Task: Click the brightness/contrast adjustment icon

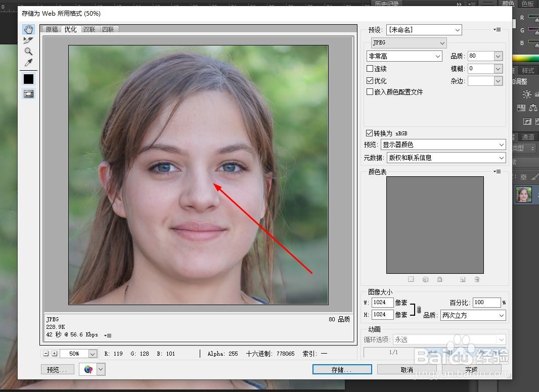Action: (526, 94)
